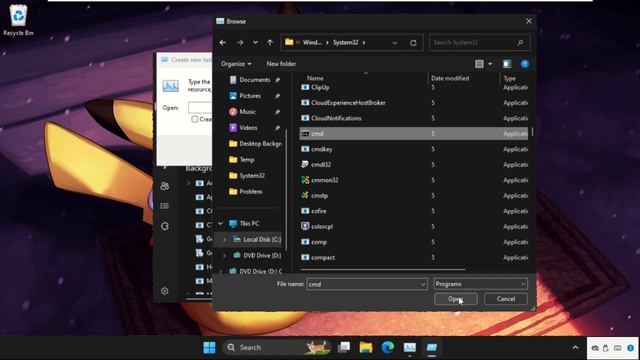Click the Open button
Screen dimensions: 640x360
456,299
